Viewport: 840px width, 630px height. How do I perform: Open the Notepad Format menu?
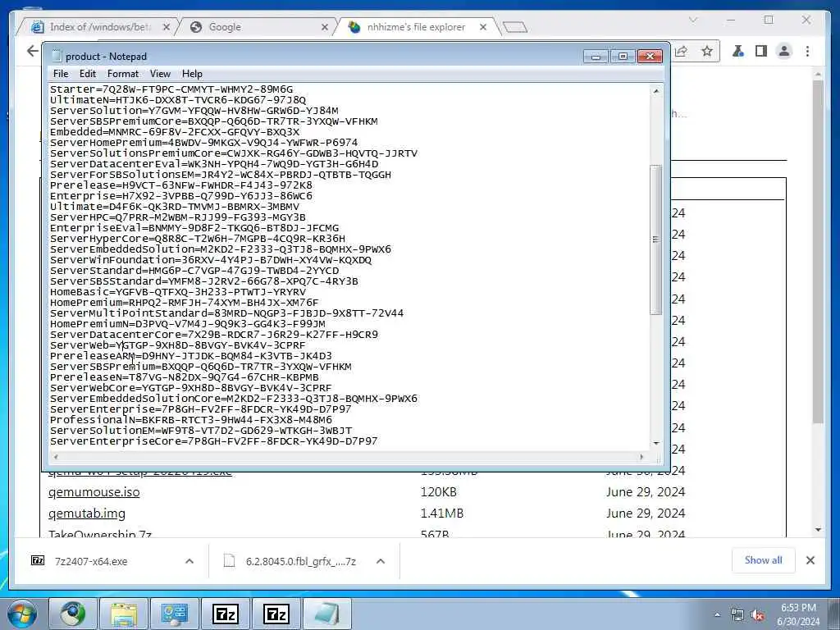click(x=123, y=74)
